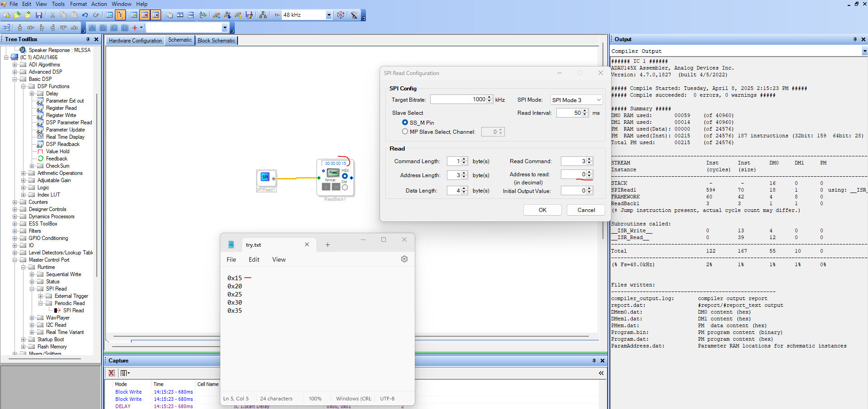The image size is (868, 409).
Task: Open the Tools menu
Action: click(x=58, y=4)
